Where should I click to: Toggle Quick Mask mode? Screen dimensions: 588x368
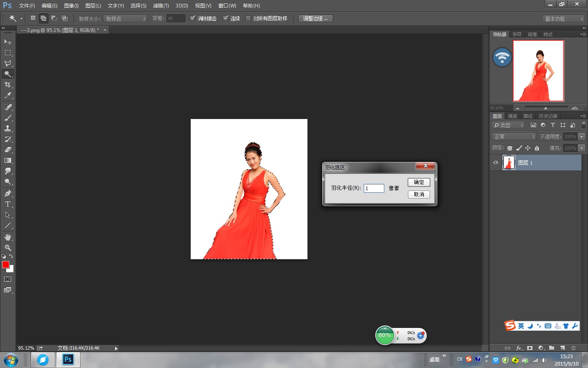(8, 279)
